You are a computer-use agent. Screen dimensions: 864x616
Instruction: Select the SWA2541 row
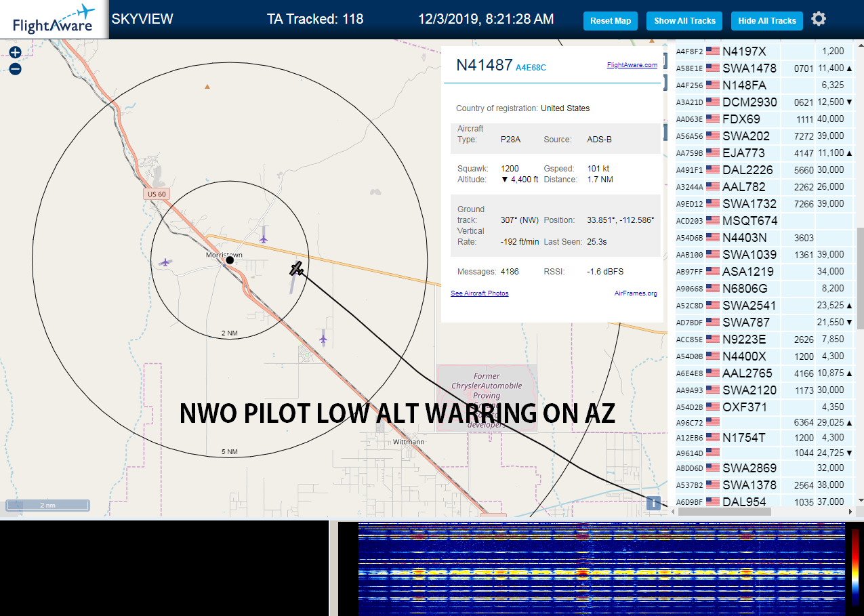click(764, 305)
